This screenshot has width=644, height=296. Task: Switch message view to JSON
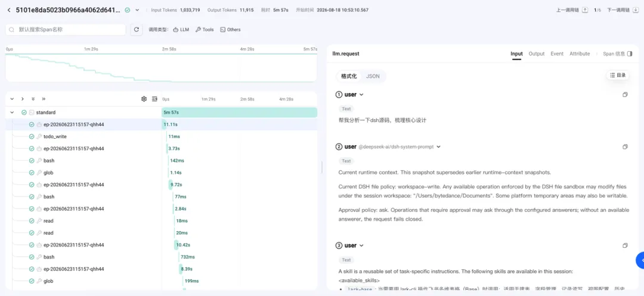coord(373,76)
